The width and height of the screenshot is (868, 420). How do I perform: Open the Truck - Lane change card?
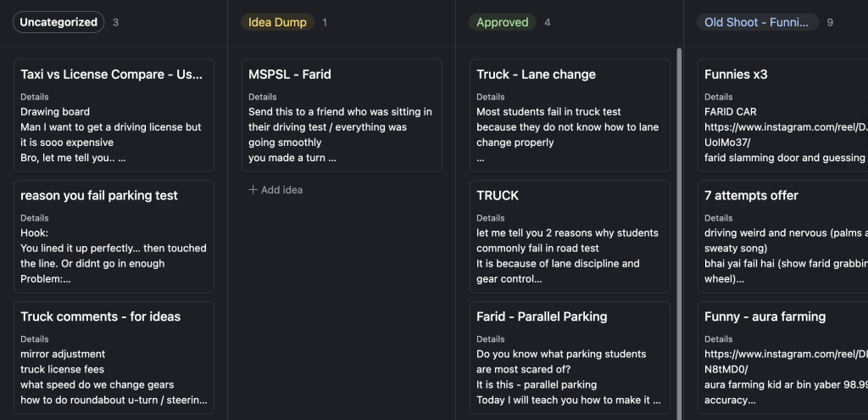536,75
